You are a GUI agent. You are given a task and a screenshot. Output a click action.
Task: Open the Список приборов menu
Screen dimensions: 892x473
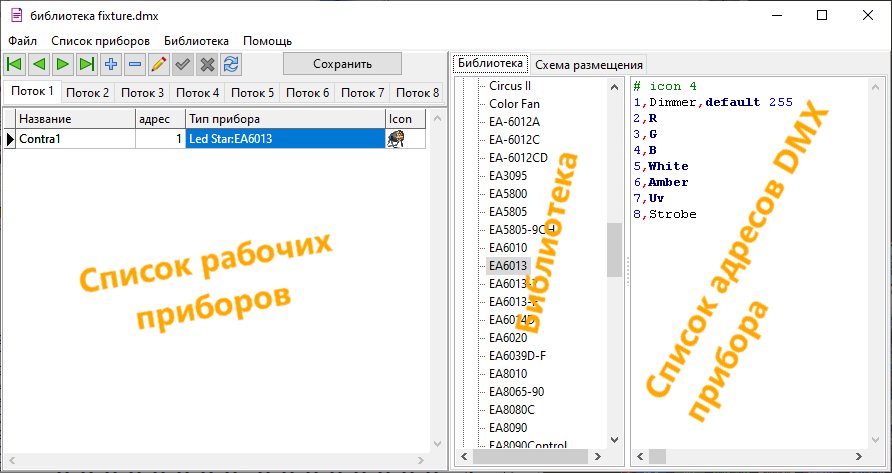101,41
